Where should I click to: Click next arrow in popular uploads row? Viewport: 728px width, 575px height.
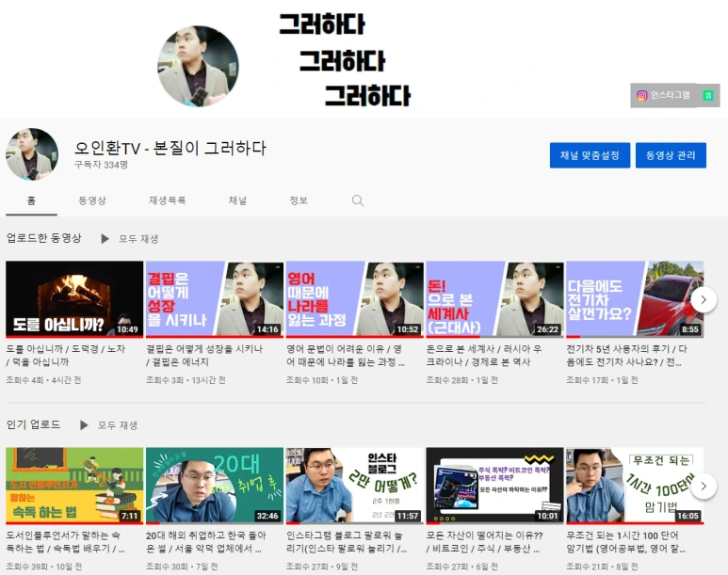704,486
